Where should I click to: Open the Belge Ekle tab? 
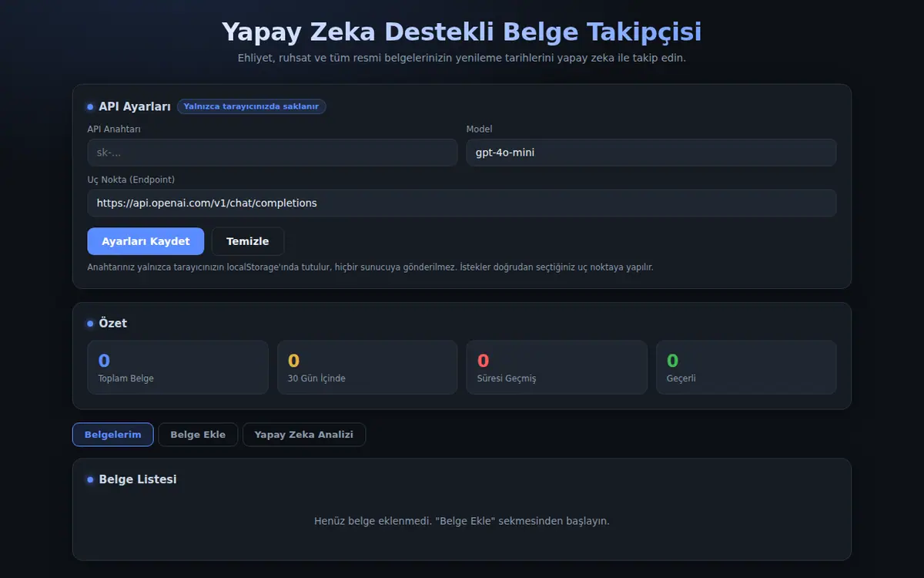pos(198,435)
